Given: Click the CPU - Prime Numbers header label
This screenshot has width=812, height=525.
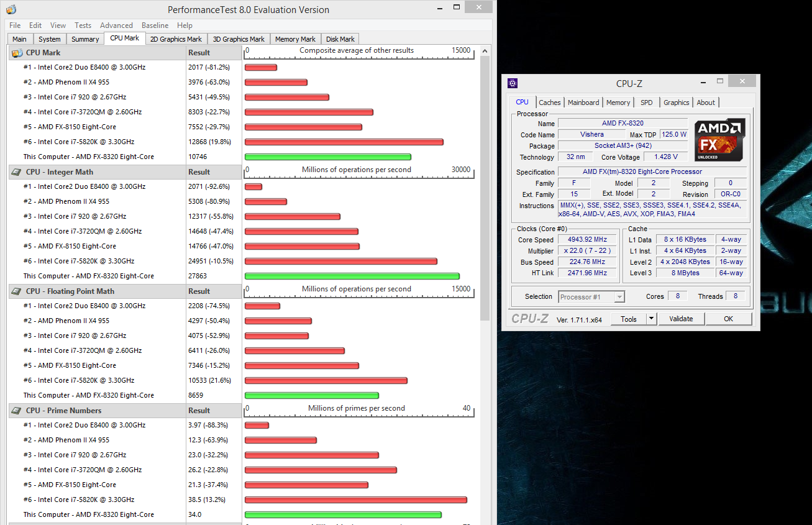Looking at the screenshot, I should pyautogui.click(x=63, y=411).
